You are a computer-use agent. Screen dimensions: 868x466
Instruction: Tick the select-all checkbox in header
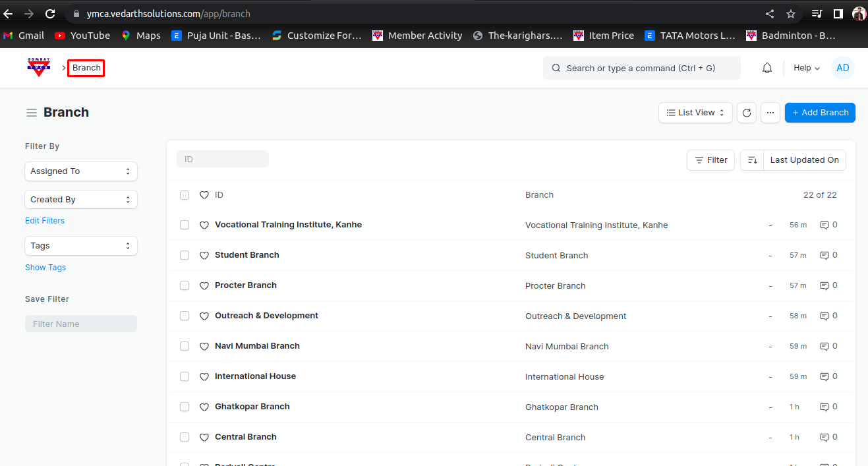[x=185, y=195]
